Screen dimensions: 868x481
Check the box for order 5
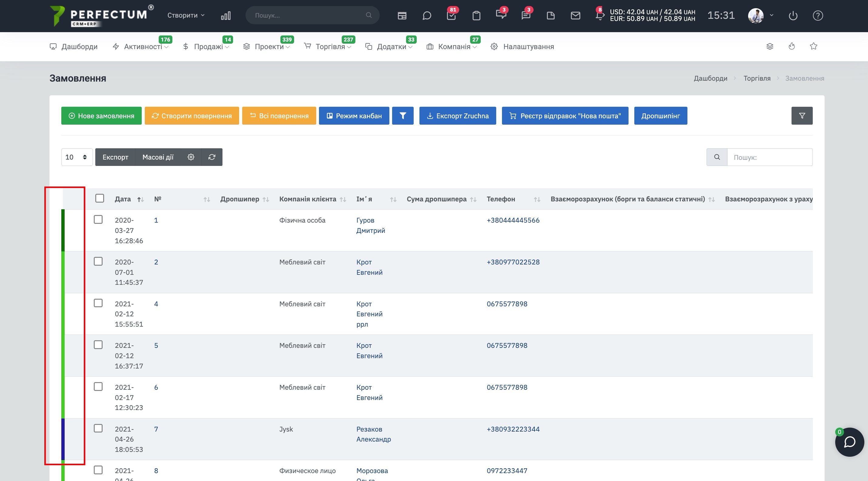click(x=98, y=345)
